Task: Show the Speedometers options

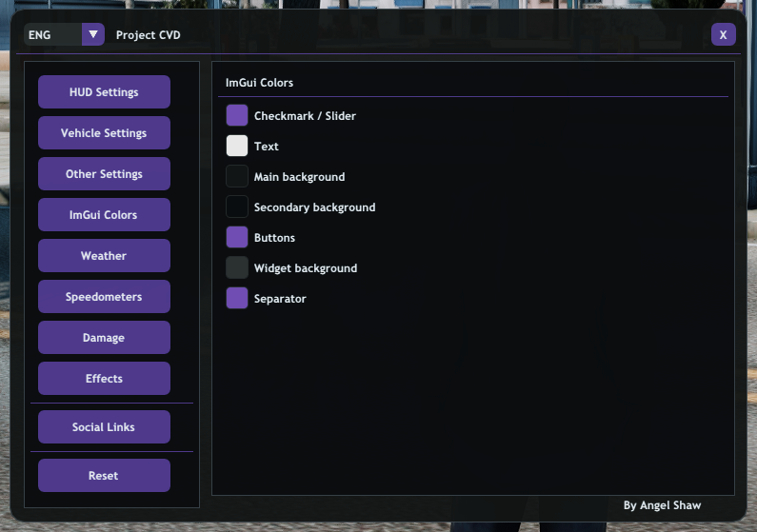Action: pos(104,297)
